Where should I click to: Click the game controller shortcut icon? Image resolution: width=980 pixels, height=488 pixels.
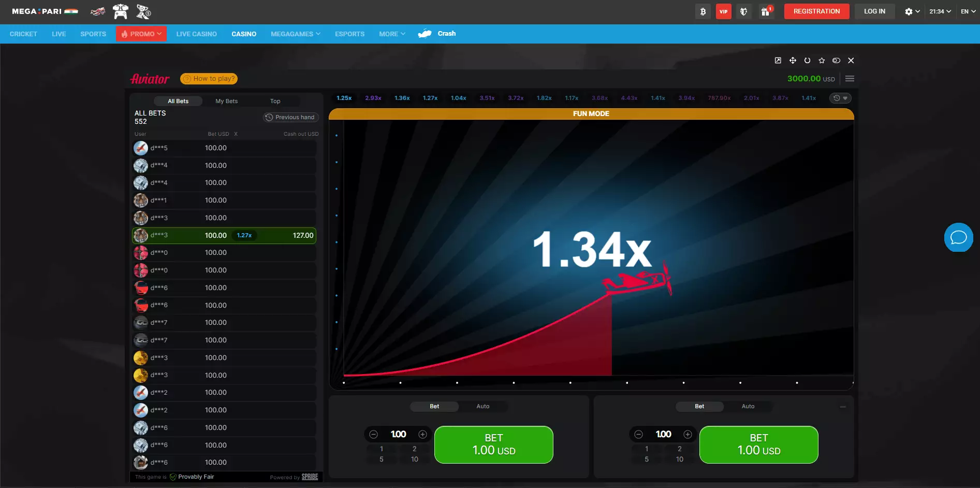point(121,11)
